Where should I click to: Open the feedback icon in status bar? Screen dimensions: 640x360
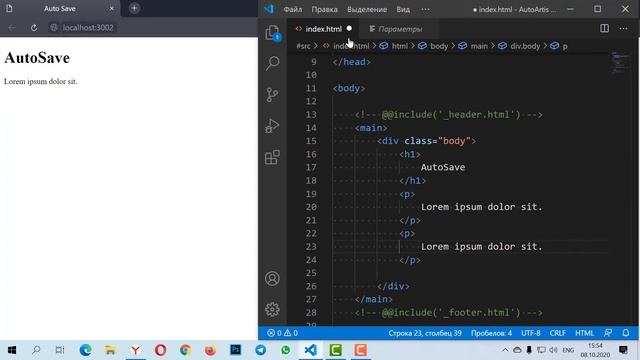pos(608,333)
